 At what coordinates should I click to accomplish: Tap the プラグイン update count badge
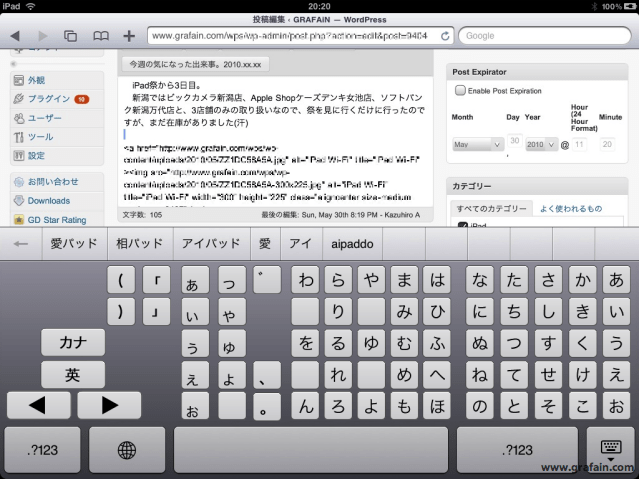(x=82, y=99)
